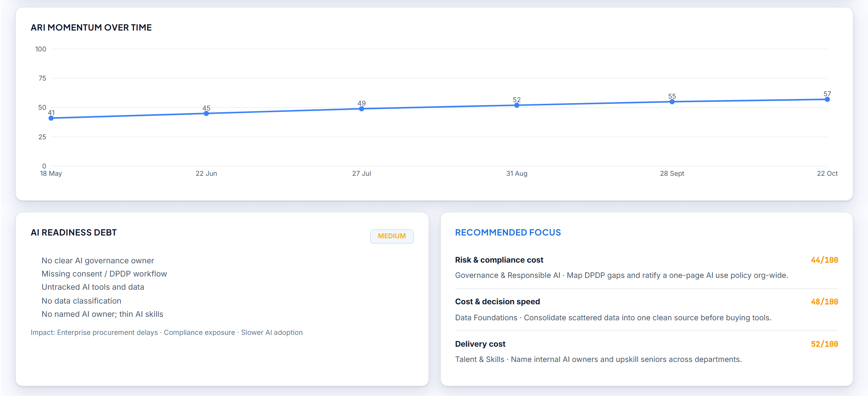Screen dimensions: 868x396
Task: Click the Governance & Responsible AI description
Action: coord(621,275)
